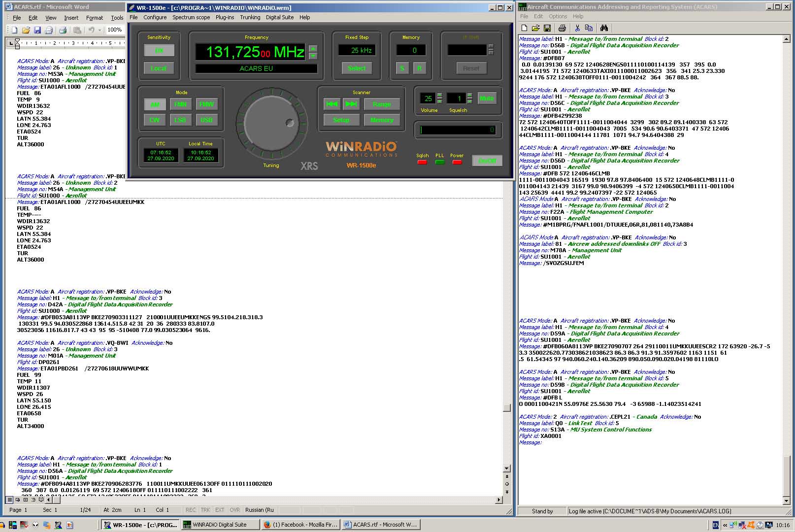Click New document icon in Word toolbar
This screenshot has height=532, width=795.
pyautogui.click(x=15, y=30)
